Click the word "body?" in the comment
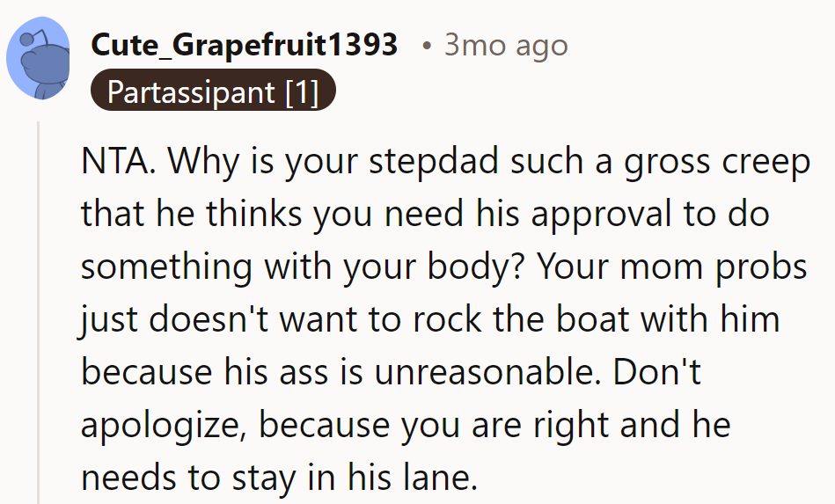 479,267
